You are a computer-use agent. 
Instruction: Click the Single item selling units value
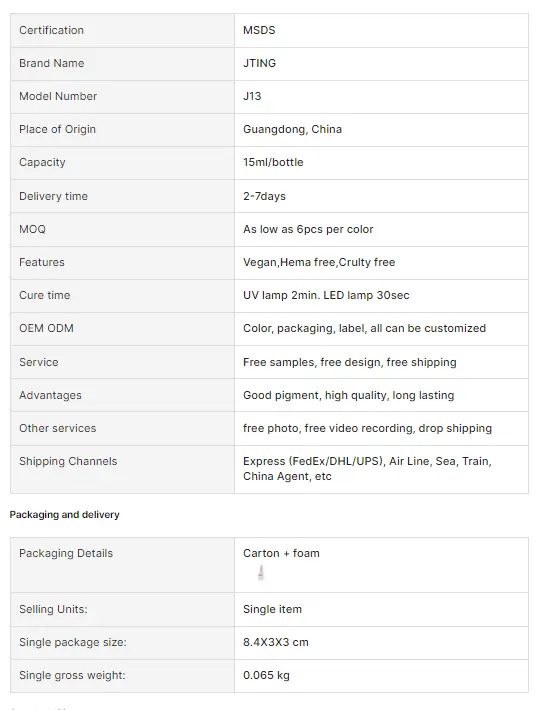click(272, 609)
